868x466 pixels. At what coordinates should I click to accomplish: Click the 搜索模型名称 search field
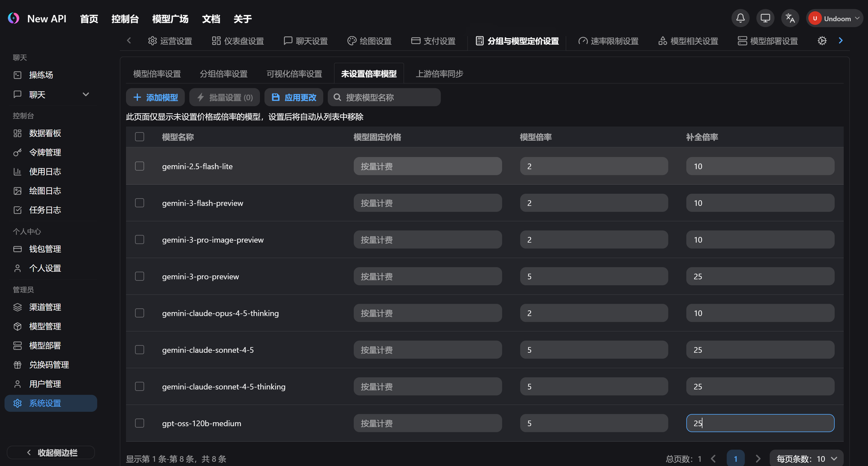pyautogui.click(x=384, y=97)
